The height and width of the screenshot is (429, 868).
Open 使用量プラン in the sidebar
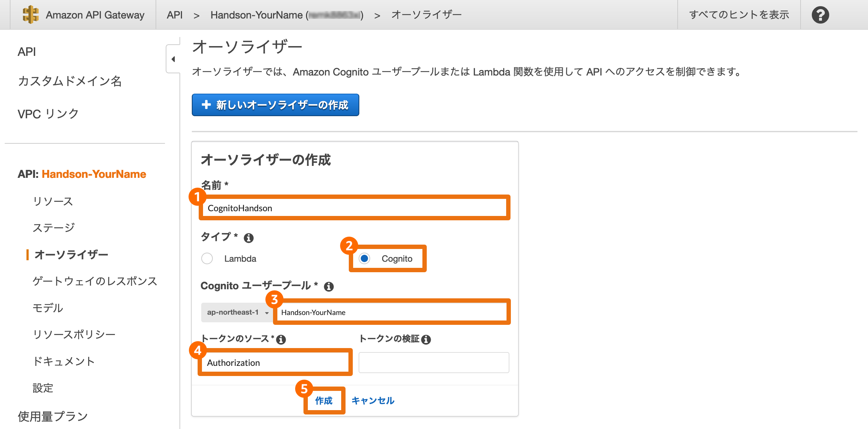[x=53, y=417]
